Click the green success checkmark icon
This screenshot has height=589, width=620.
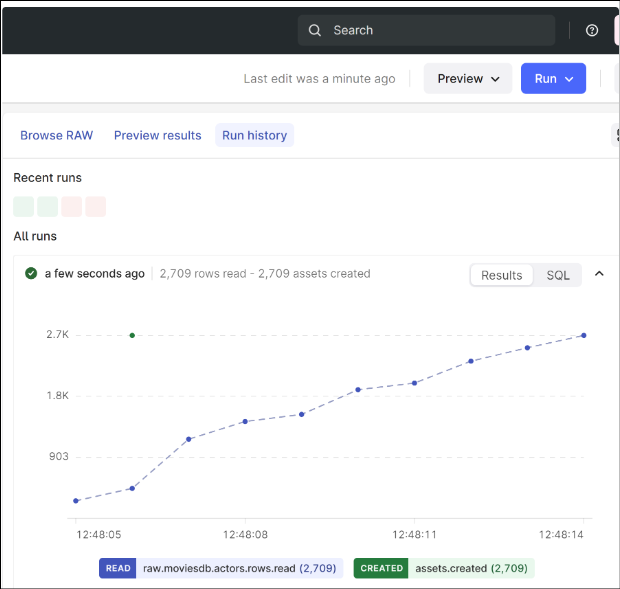coord(31,273)
